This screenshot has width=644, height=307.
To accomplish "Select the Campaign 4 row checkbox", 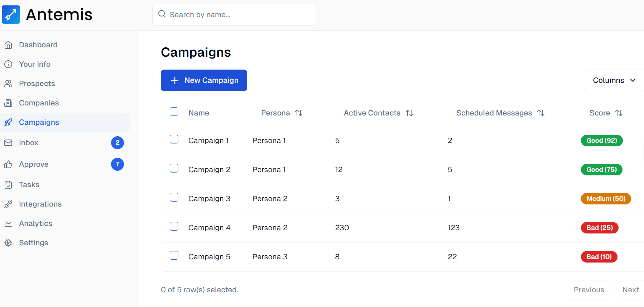I will click(x=174, y=226).
